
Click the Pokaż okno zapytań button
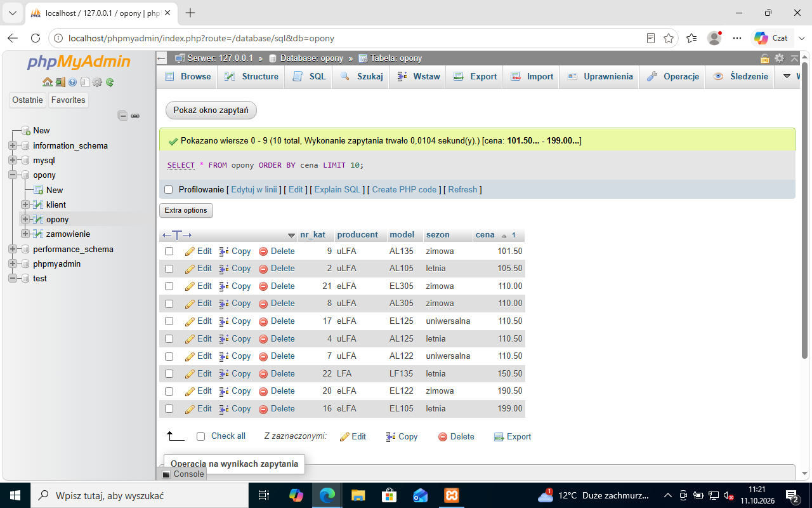211,110
